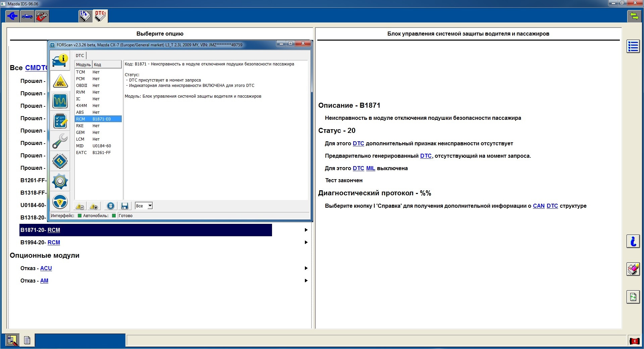Open the vehicle icon in the IDS toolbar
The height and width of the screenshot is (349, 644).
click(27, 16)
